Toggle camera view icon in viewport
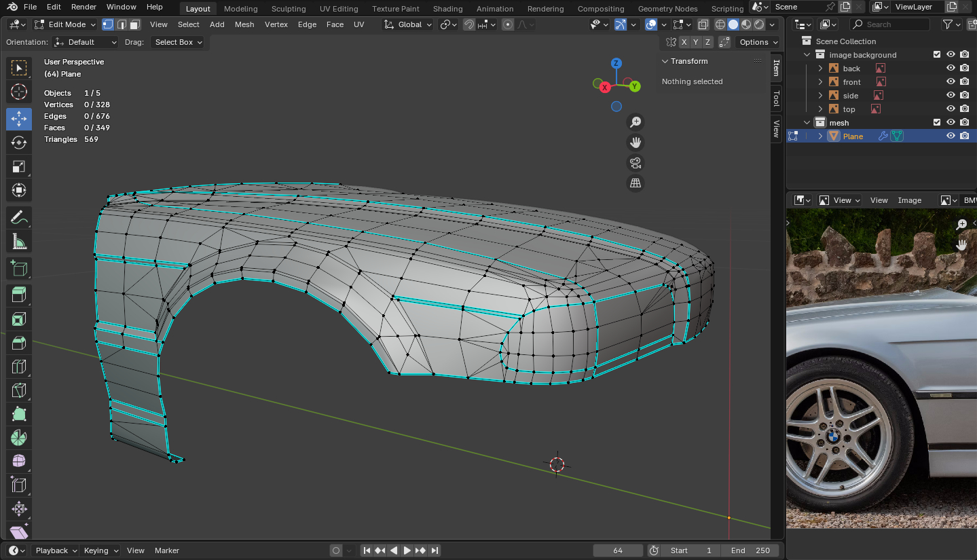The width and height of the screenshot is (977, 560). click(x=635, y=163)
